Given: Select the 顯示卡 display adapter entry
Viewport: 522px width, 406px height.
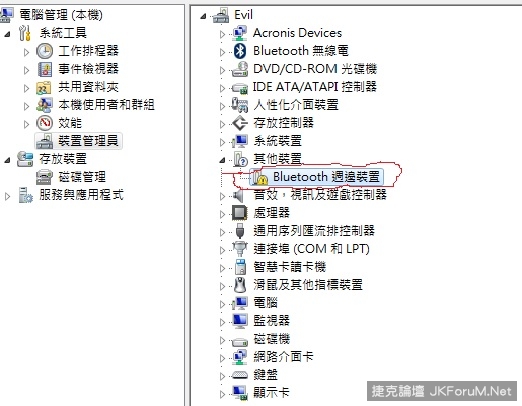Looking at the screenshot, I should pyautogui.click(x=261, y=392).
